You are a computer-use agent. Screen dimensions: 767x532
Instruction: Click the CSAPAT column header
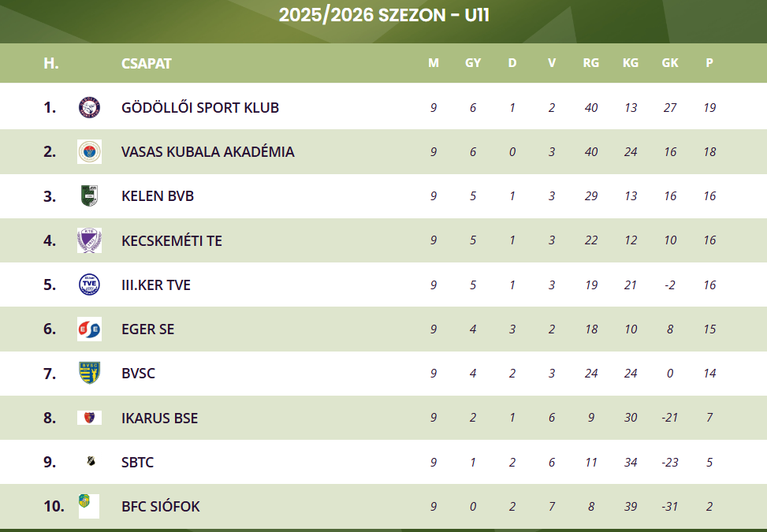coord(147,64)
